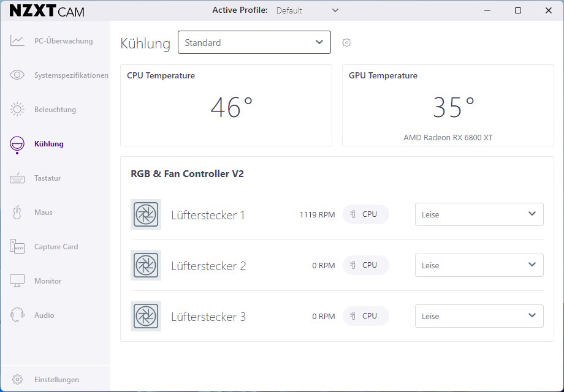Viewport: 564px width, 392px height.
Task: Click the GPU Temperature card
Action: (x=448, y=105)
